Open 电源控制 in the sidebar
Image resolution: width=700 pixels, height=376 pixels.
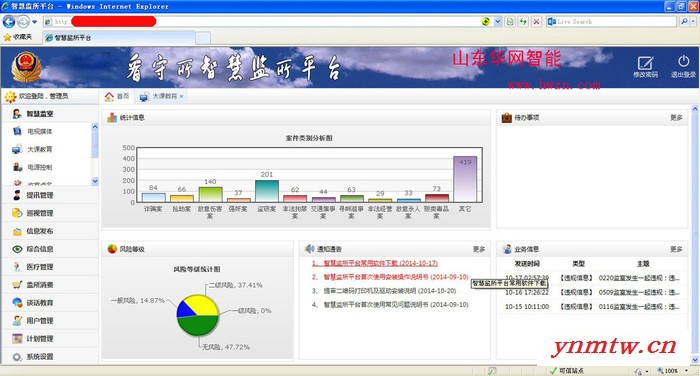40,167
